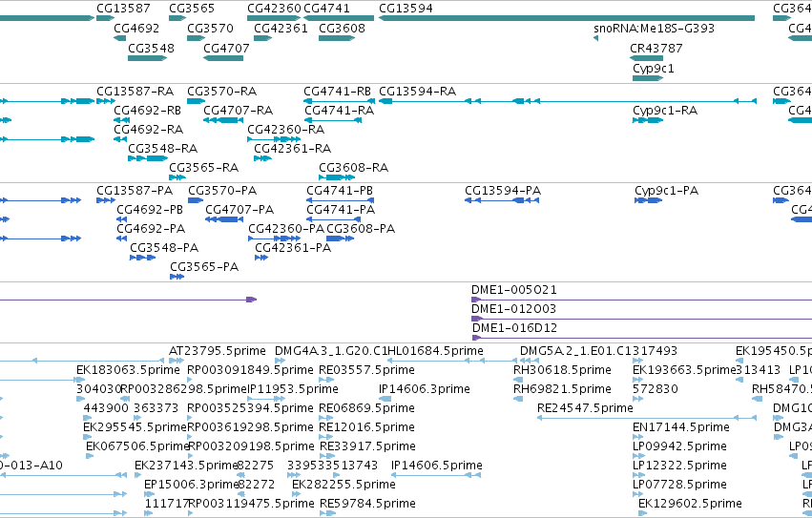Image resolution: width=812 pixels, height=518 pixels.
Task: Click the CG3570 gene label
Action: click(x=210, y=29)
